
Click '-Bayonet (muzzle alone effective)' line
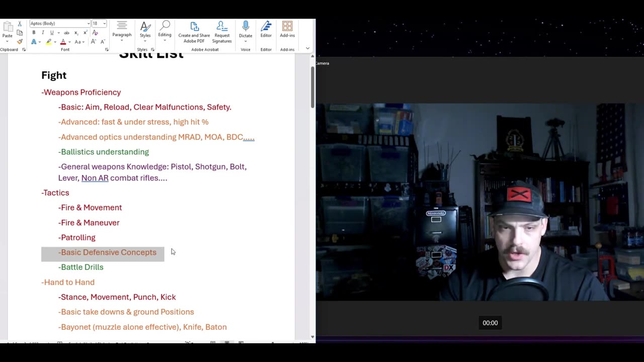(142, 327)
